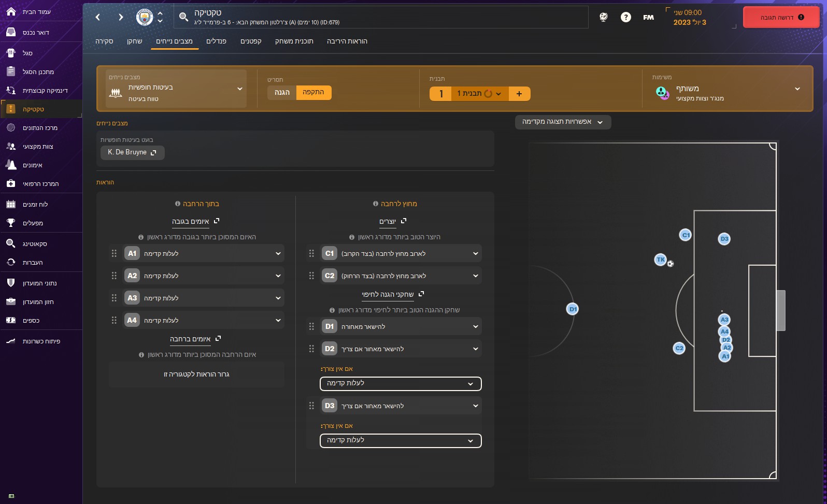Click the C2 player marker on pitch
This screenshot has width=827, height=504.
(679, 348)
